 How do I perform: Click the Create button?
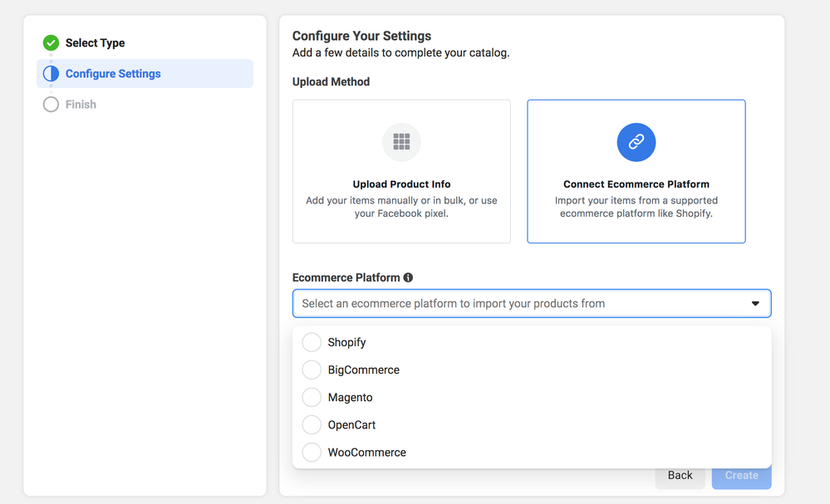click(x=741, y=476)
